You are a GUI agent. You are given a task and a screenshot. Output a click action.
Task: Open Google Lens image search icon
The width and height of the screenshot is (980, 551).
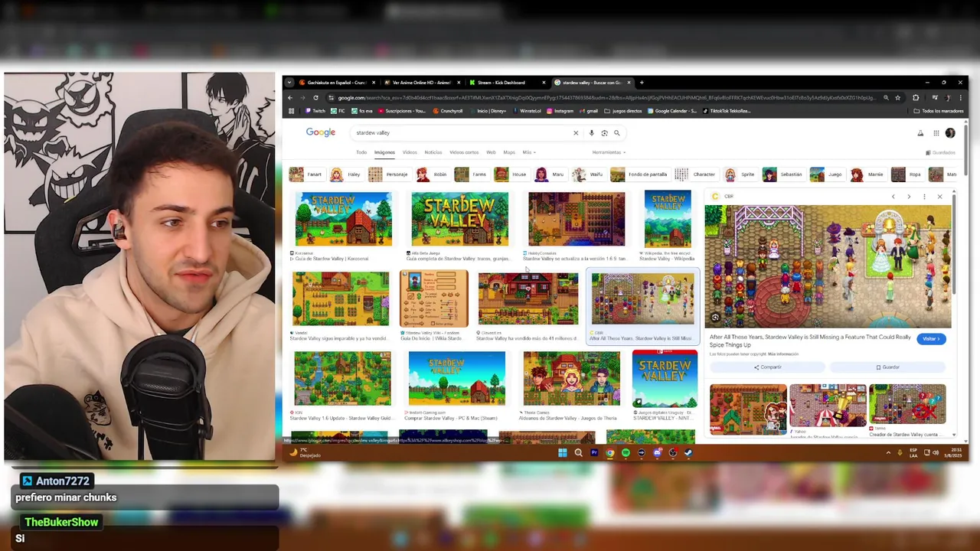[x=604, y=133]
